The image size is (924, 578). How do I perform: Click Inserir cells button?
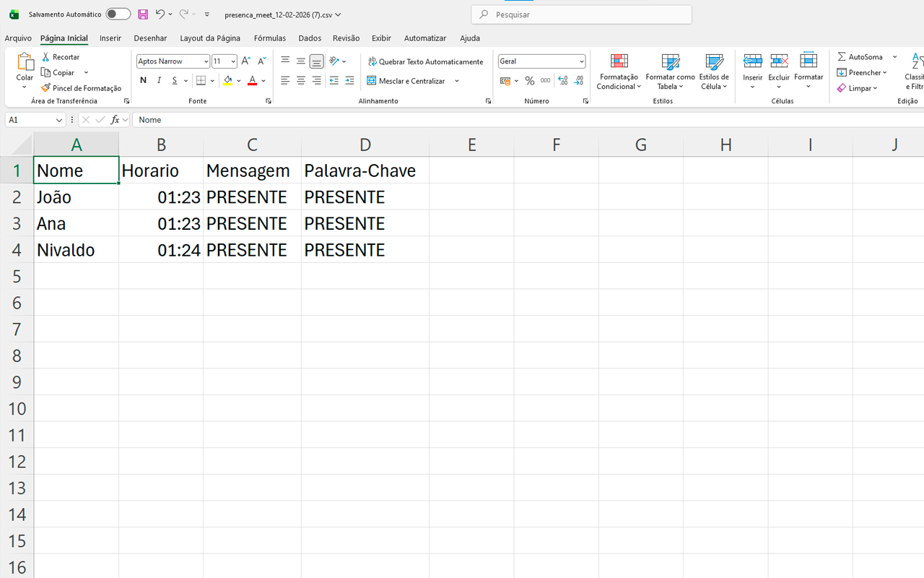coord(752,72)
